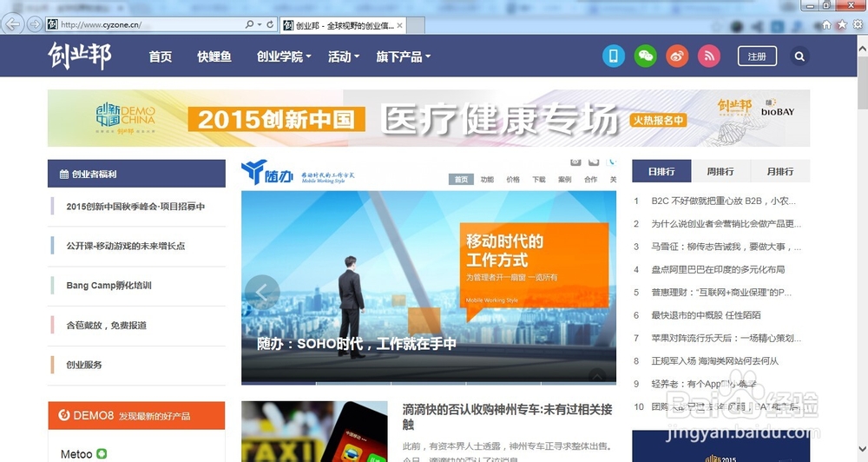Open ranking 4: 盘点阿里巴巴在印度的多元化布局
The width and height of the screenshot is (868, 462).
(718, 269)
